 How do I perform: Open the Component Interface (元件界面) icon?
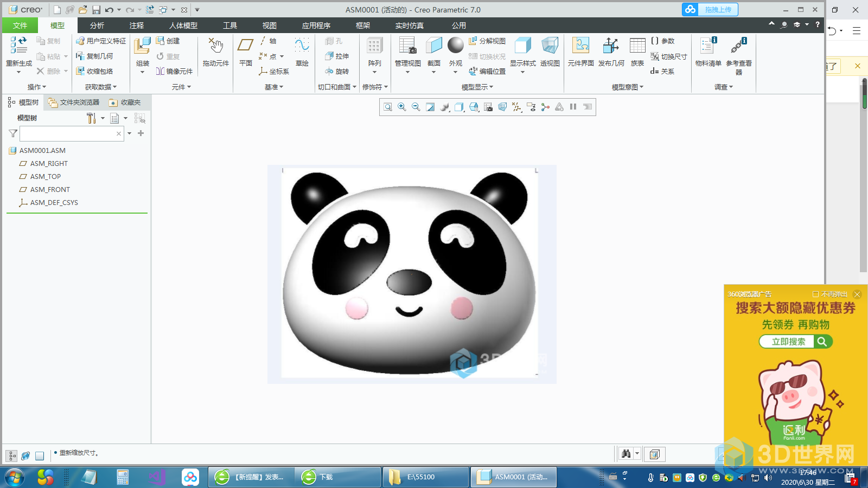pos(580,46)
